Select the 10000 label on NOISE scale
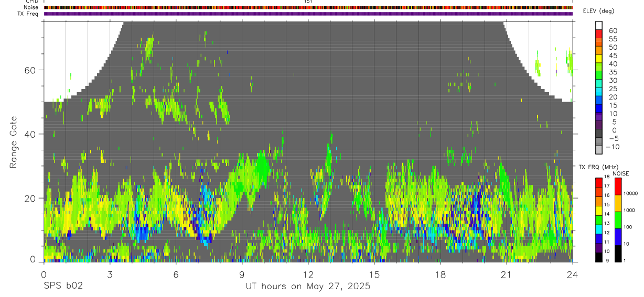 631,193
